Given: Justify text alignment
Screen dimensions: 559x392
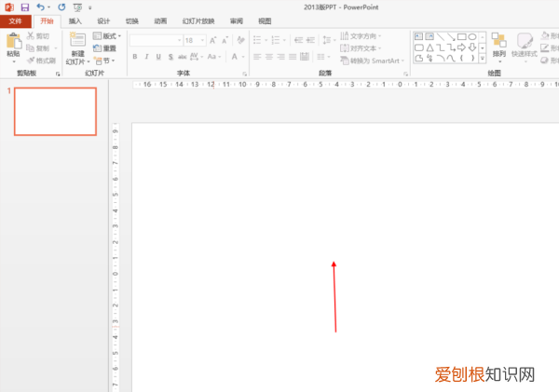Looking at the screenshot, I should click(x=293, y=57).
